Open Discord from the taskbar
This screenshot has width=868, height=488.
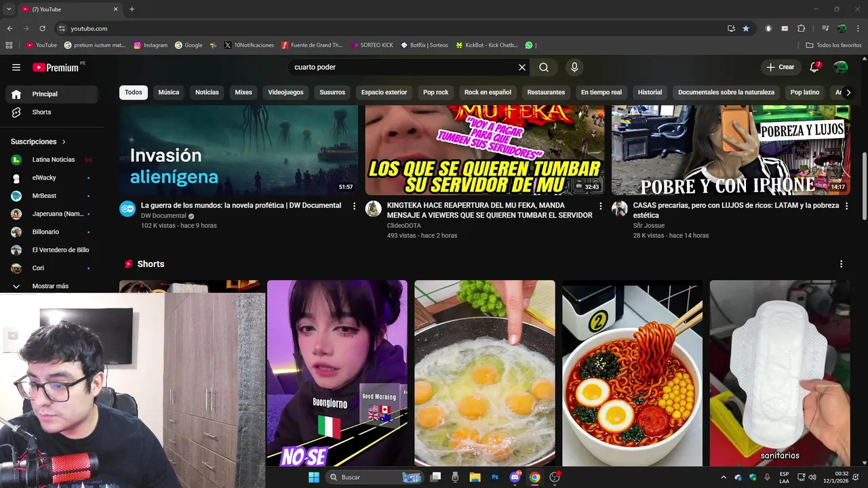tap(515, 477)
